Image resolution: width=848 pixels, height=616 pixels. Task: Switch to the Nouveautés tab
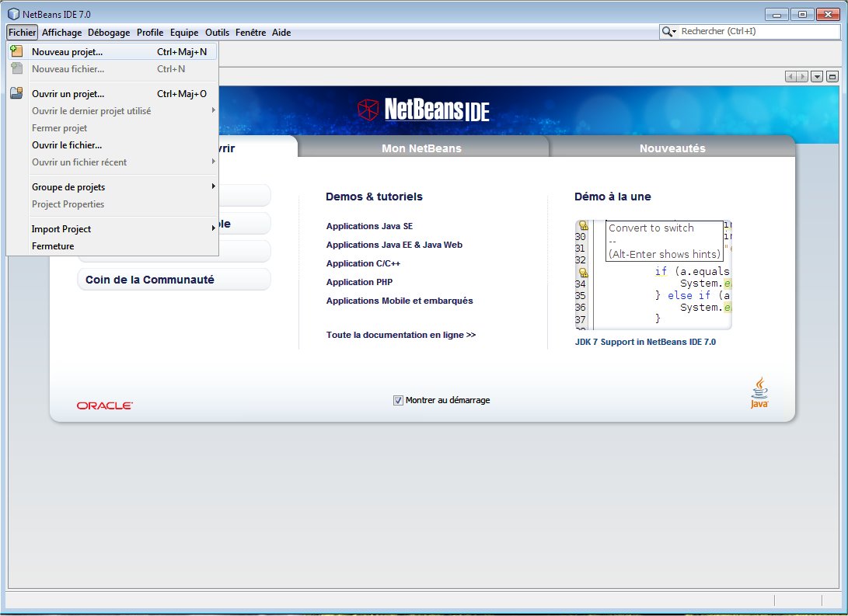(x=672, y=148)
